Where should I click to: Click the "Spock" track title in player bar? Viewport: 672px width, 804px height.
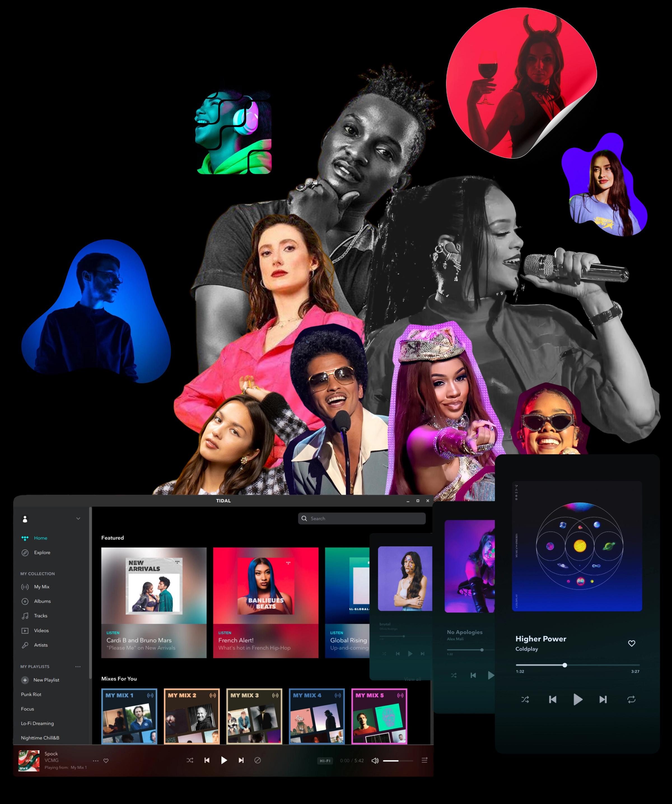tap(51, 754)
